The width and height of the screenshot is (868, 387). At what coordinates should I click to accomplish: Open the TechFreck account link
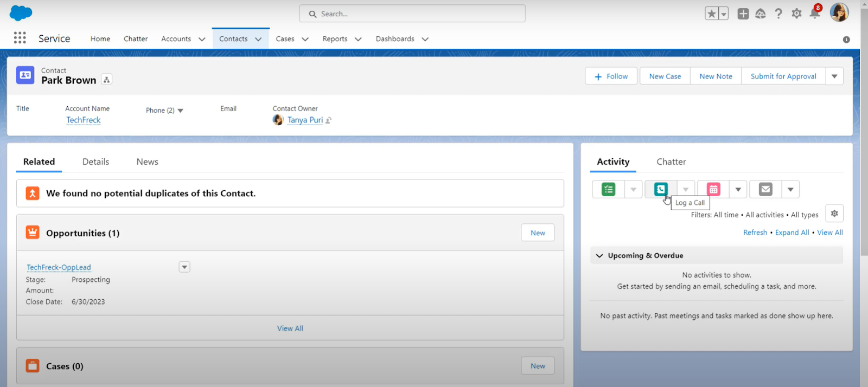pyautogui.click(x=84, y=120)
